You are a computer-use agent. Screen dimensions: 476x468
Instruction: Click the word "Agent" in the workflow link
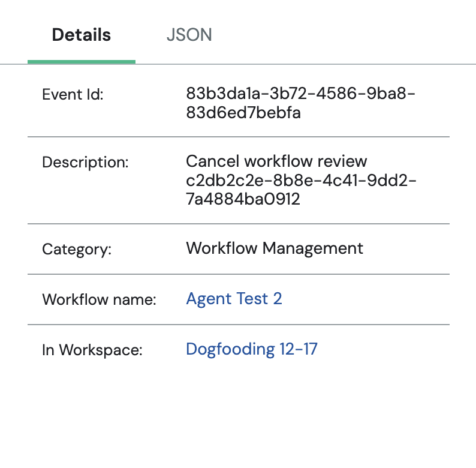pos(207,299)
